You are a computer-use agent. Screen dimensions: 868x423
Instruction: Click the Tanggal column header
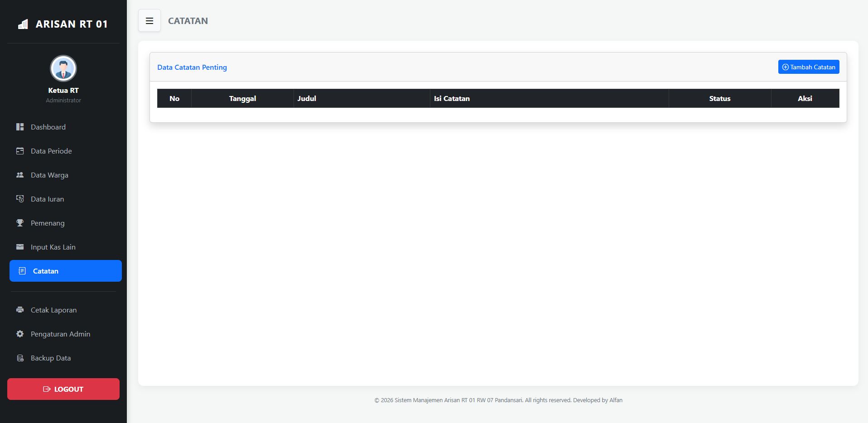[x=242, y=99]
